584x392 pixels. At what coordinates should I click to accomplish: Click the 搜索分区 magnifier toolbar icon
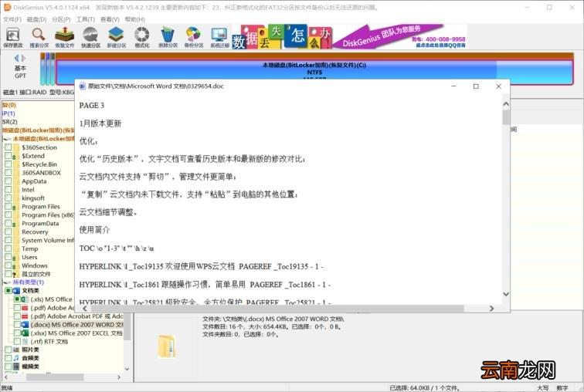(39, 38)
